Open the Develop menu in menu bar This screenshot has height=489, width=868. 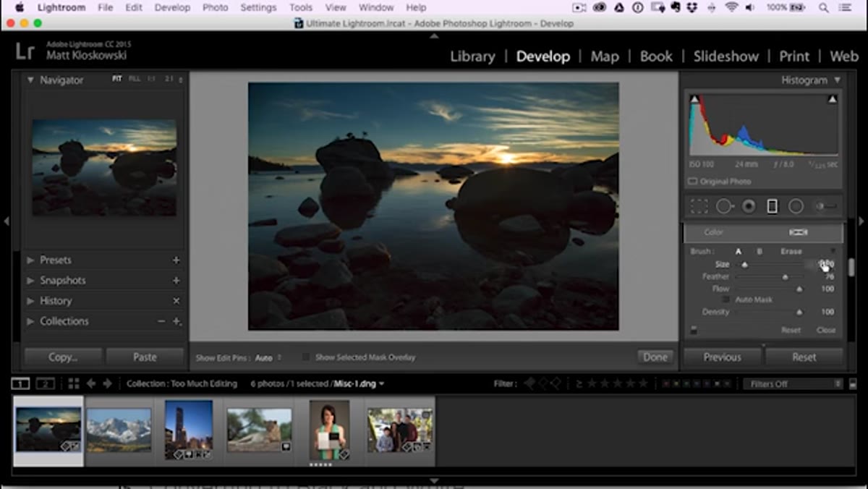[172, 7]
